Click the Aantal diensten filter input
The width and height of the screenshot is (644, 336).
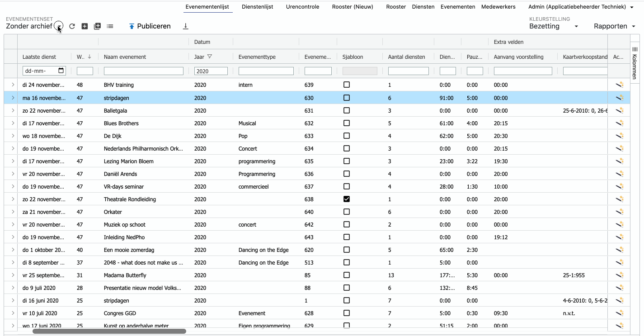click(409, 71)
